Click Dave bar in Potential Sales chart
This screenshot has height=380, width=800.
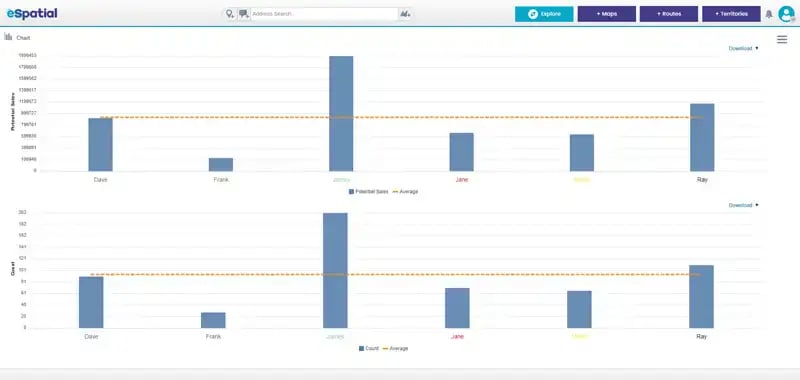pos(101,144)
